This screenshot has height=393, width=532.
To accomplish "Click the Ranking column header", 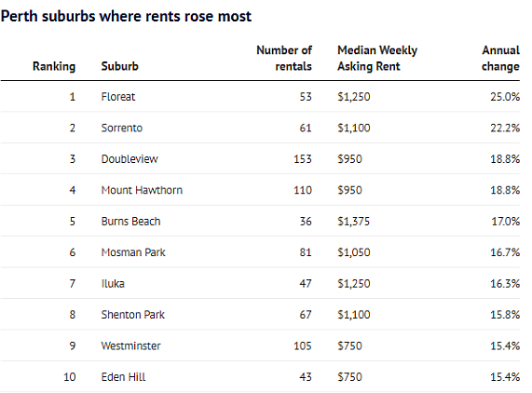I will (x=54, y=66).
